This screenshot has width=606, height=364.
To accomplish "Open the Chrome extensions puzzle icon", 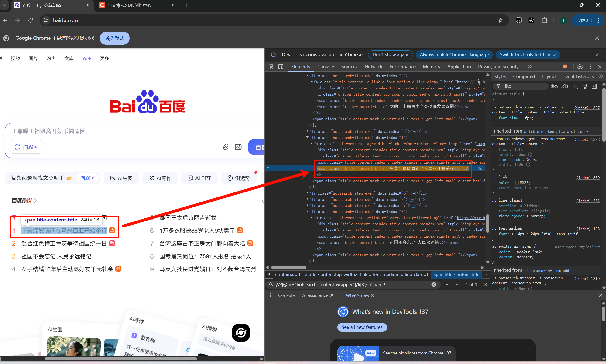I will click(x=544, y=20).
